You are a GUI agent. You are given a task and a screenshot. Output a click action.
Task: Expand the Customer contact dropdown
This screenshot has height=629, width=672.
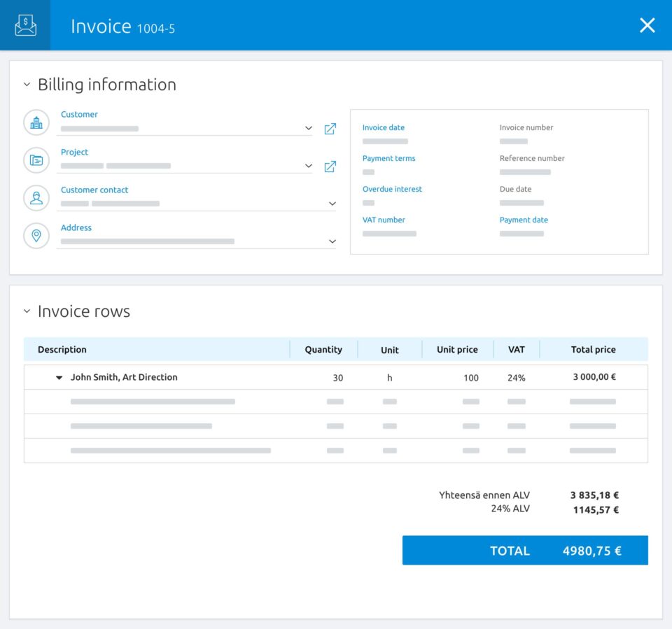click(x=332, y=204)
